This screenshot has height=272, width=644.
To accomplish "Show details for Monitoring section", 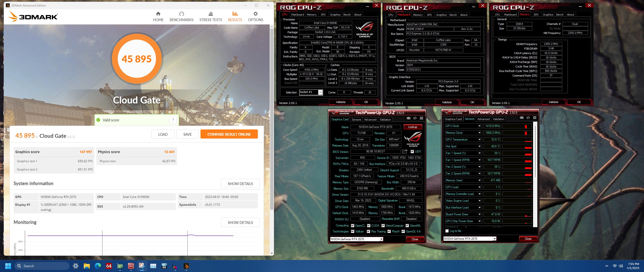I will point(240,222).
